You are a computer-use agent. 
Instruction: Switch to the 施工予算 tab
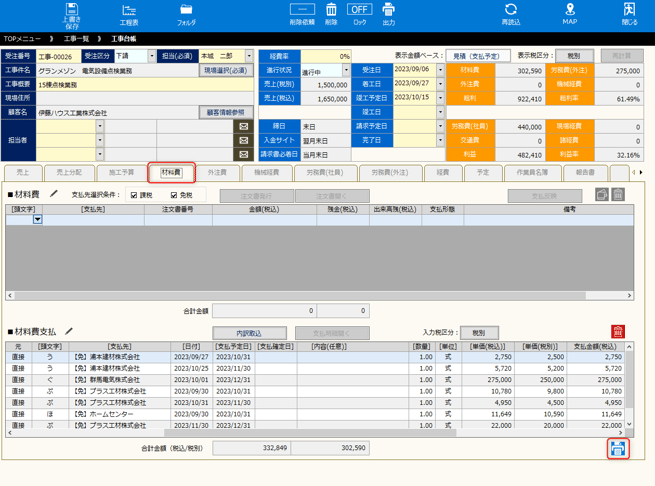[122, 173]
